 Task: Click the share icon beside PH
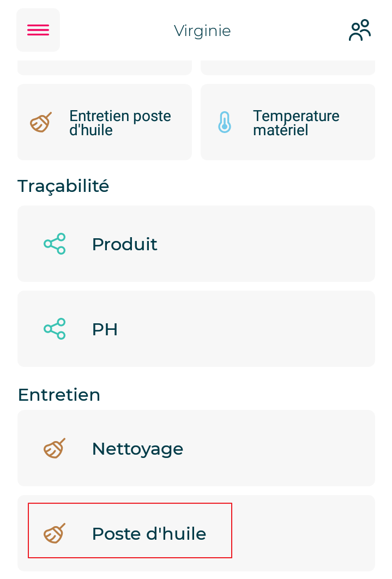(x=55, y=329)
